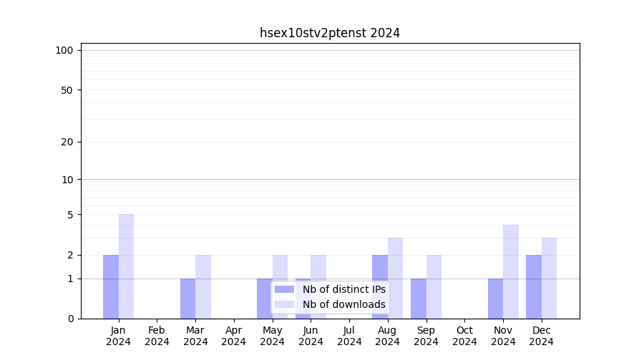This screenshot has width=644, height=358.
Task: Select the 'Nb of distinct IPs' legend label
Action: coord(343,289)
